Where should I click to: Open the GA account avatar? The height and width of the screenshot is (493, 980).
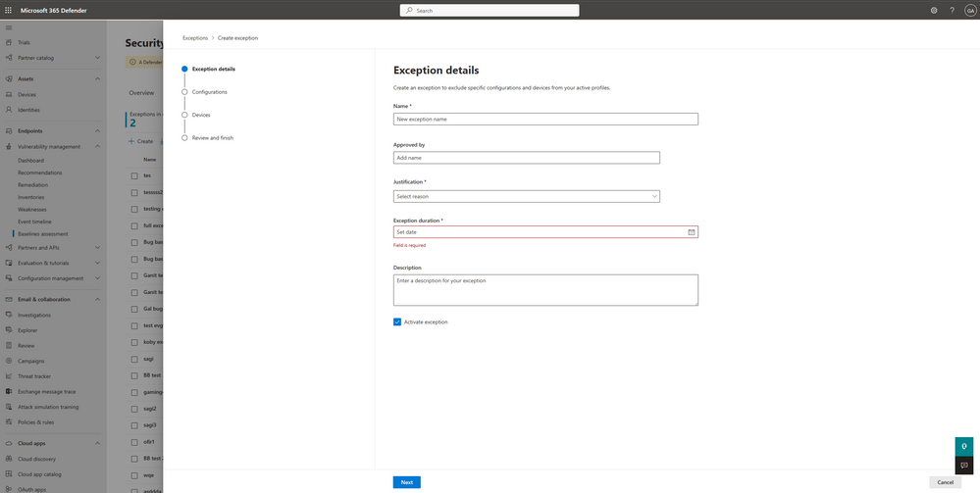(970, 10)
